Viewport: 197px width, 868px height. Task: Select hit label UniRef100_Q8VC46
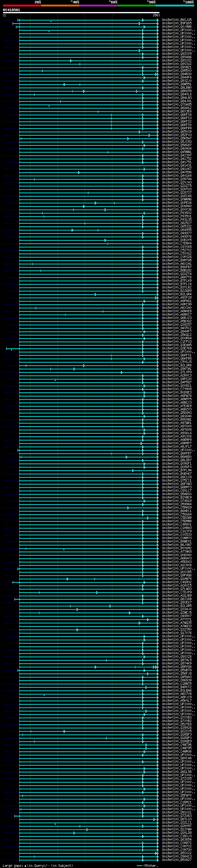(177, 758)
